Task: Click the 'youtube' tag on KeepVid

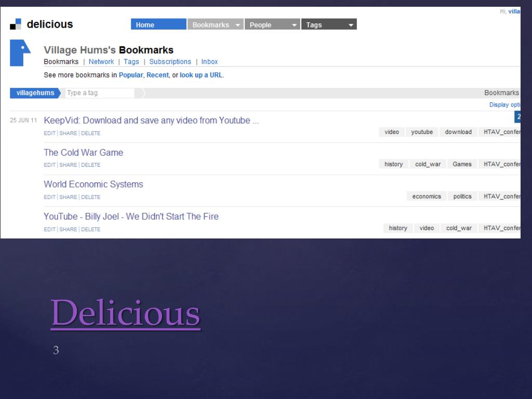Action: pos(422,132)
